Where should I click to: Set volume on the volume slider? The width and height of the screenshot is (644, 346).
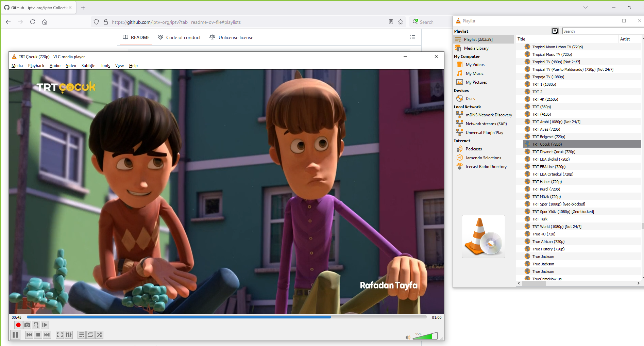425,336
